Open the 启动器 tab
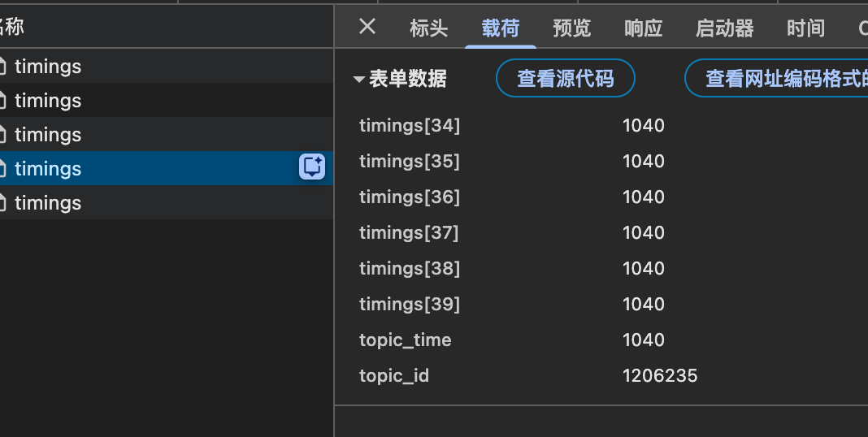 [x=725, y=28]
